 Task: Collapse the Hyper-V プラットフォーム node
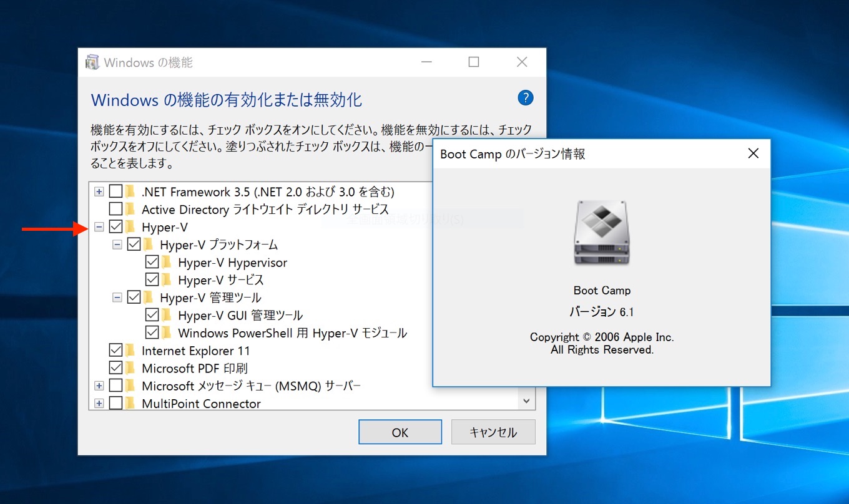pyautogui.click(x=117, y=245)
